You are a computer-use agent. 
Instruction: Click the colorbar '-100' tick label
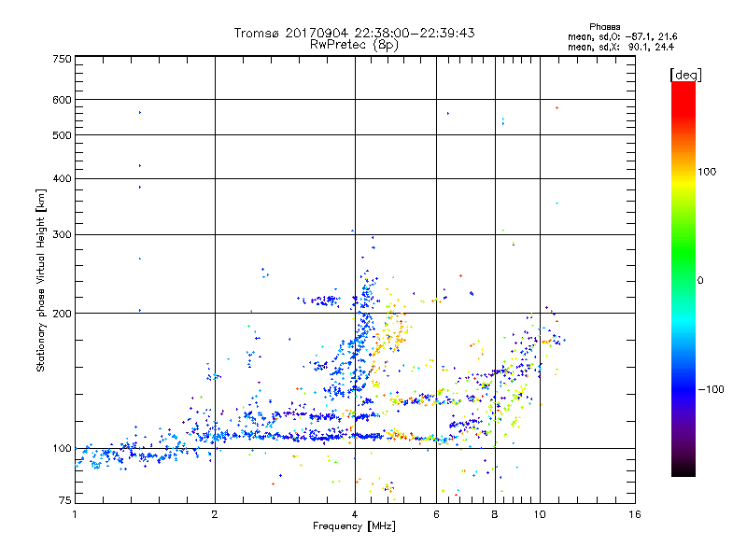pos(711,389)
